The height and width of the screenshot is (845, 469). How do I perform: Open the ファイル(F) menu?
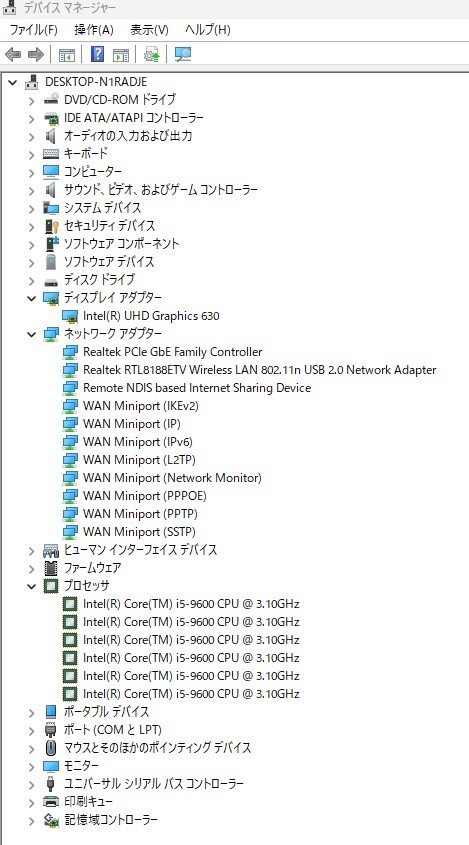33,30
